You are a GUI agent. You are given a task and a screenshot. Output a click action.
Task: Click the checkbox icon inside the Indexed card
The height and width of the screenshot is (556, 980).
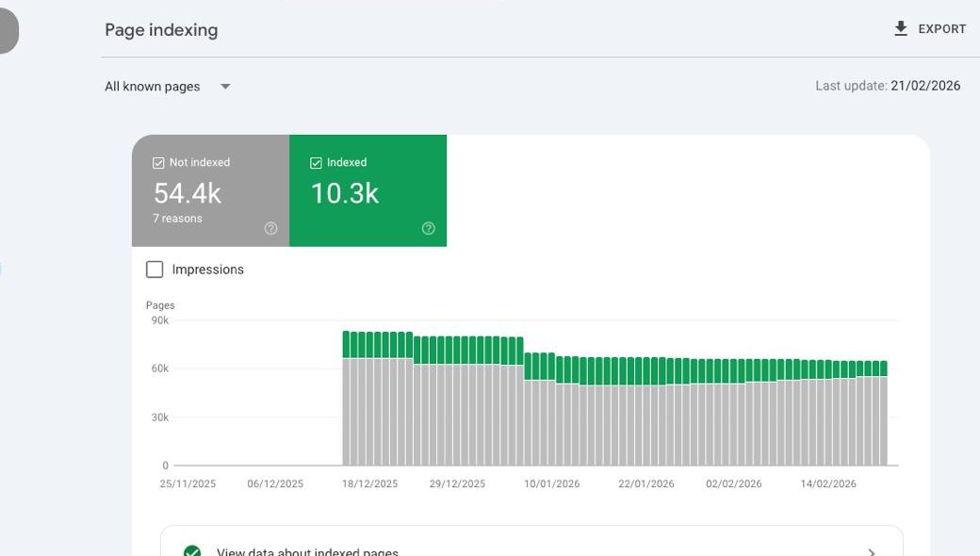coord(316,162)
